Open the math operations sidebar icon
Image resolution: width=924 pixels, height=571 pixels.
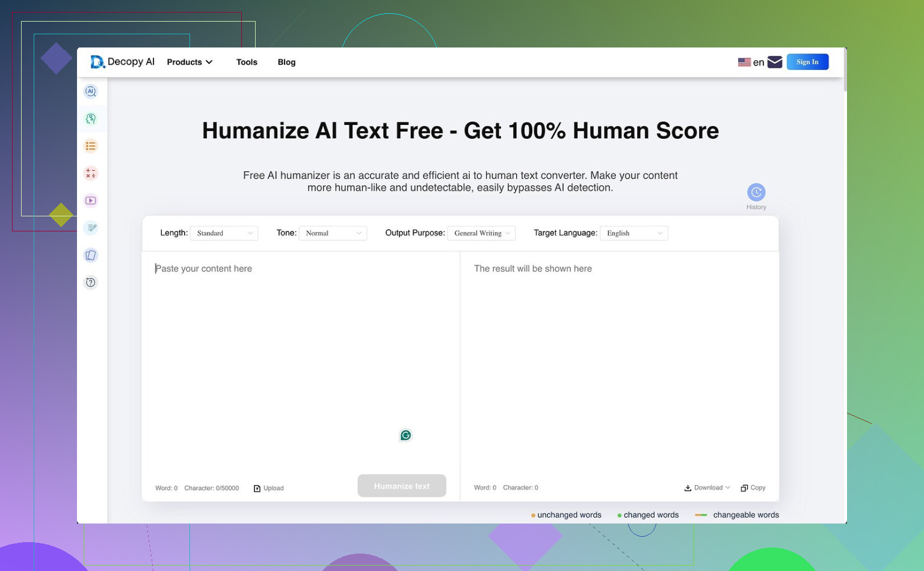point(91,174)
